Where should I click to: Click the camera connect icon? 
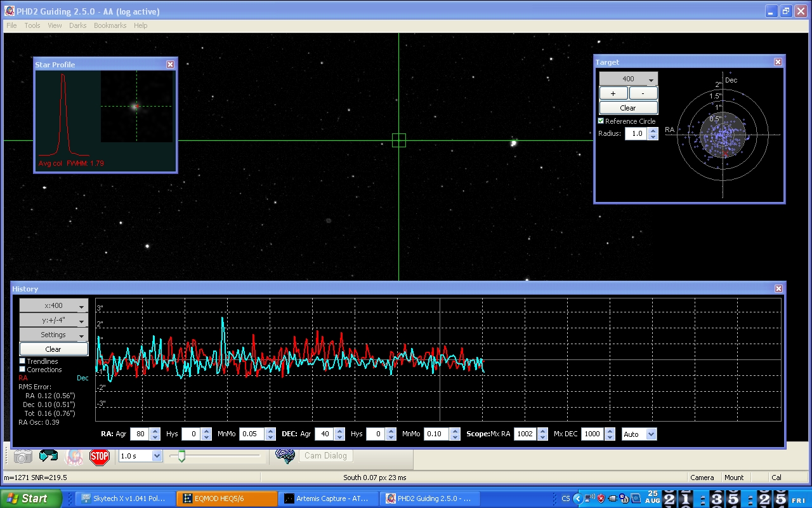pos(23,456)
